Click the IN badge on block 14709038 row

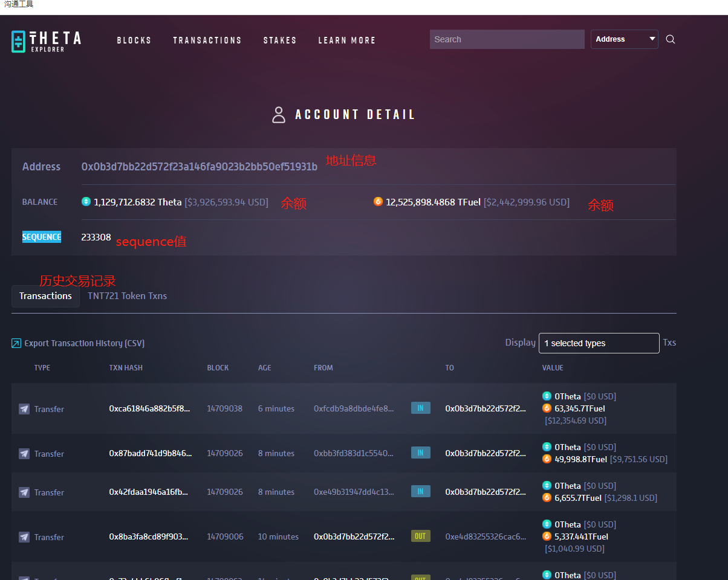(x=420, y=408)
